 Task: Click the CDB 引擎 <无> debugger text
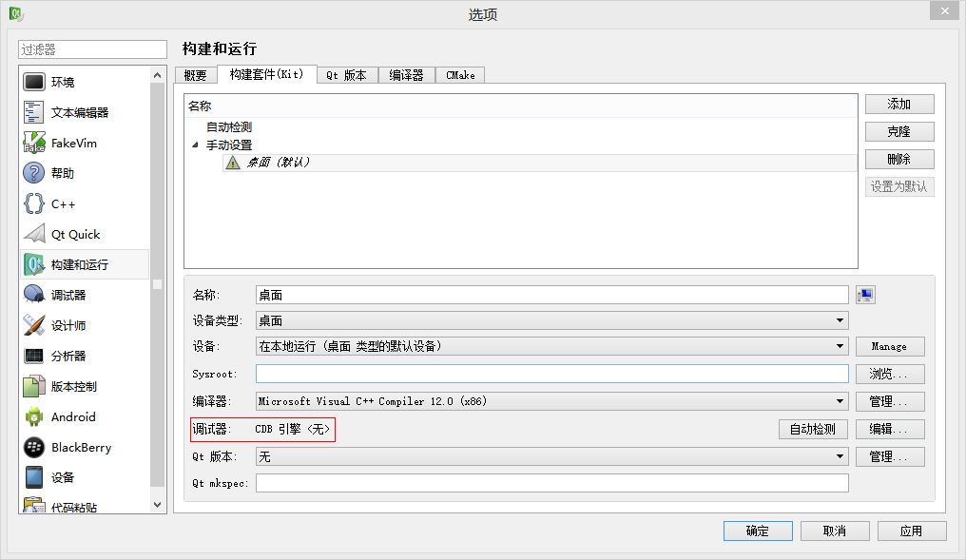tap(293, 429)
